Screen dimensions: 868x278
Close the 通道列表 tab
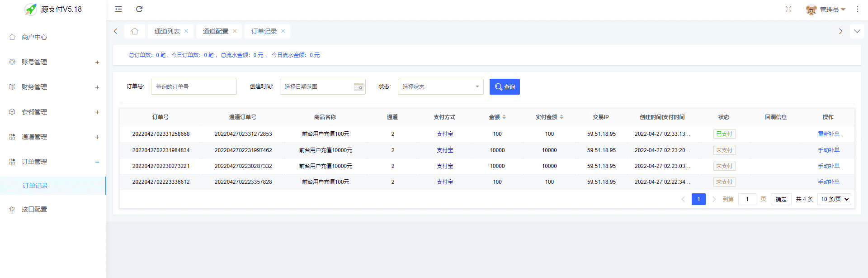[186, 31]
